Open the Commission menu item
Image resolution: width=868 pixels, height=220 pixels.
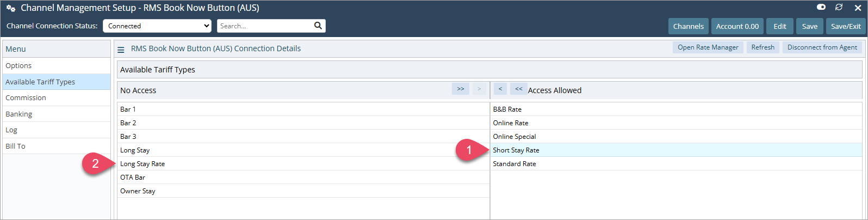point(57,98)
